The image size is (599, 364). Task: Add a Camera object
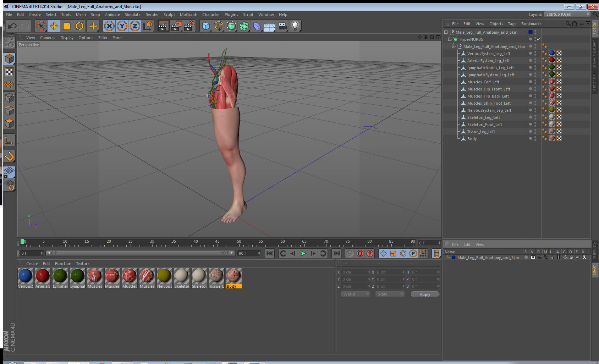tap(282, 26)
